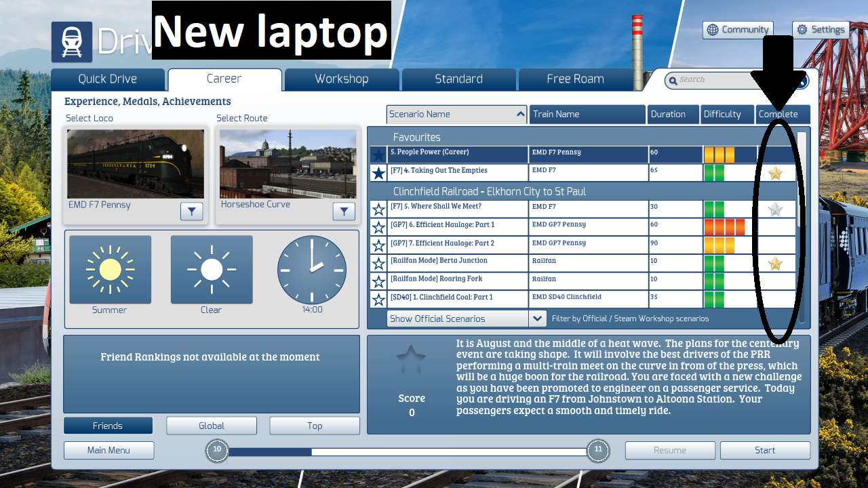
Task: Favourite Efficient Haulage Part 1 star
Action: (x=378, y=227)
